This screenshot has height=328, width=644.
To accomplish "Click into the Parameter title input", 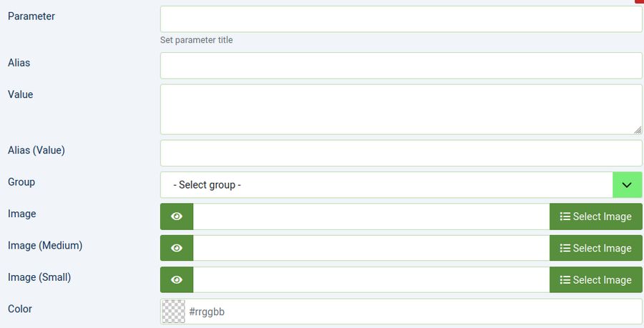I will click(x=401, y=19).
